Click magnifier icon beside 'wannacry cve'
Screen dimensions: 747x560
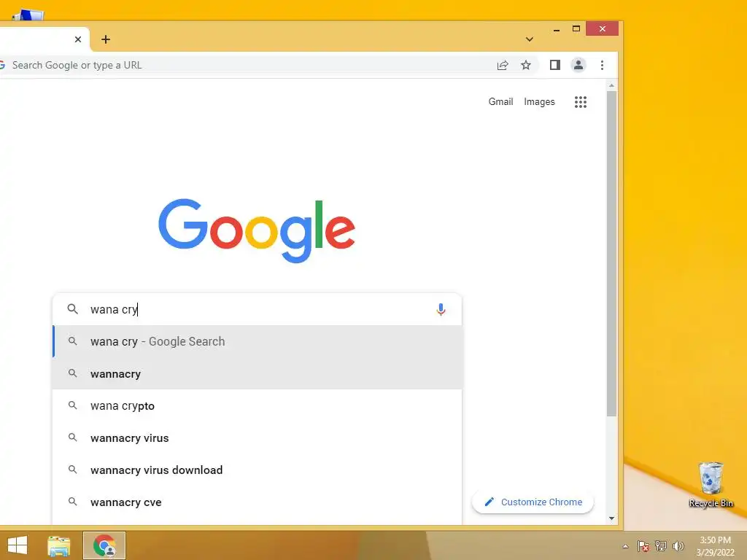click(72, 502)
